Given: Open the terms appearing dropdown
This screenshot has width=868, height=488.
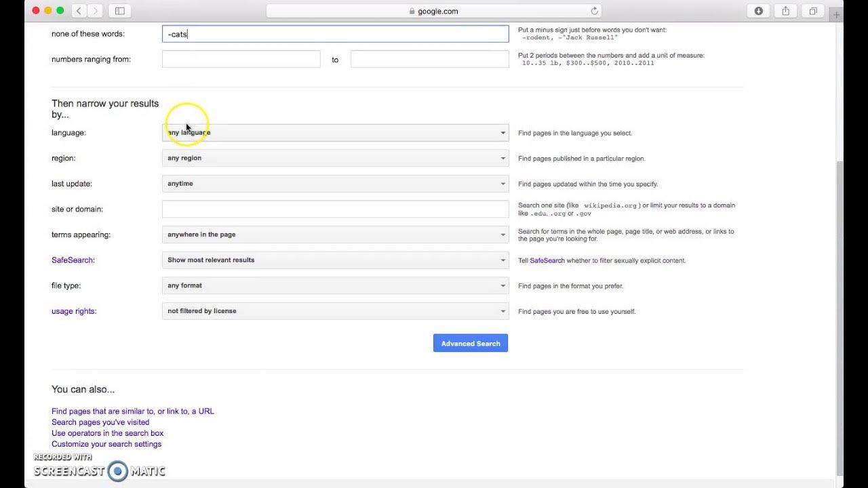Looking at the screenshot, I should (335, 235).
